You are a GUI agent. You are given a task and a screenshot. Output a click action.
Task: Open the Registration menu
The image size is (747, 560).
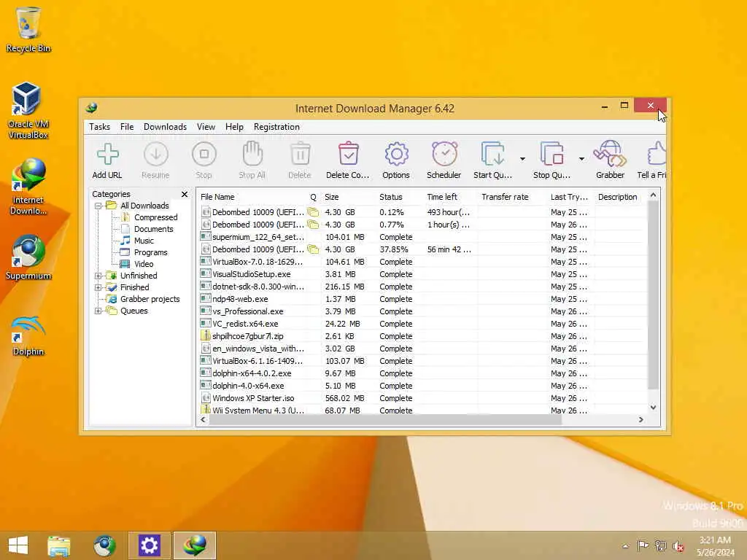(276, 127)
